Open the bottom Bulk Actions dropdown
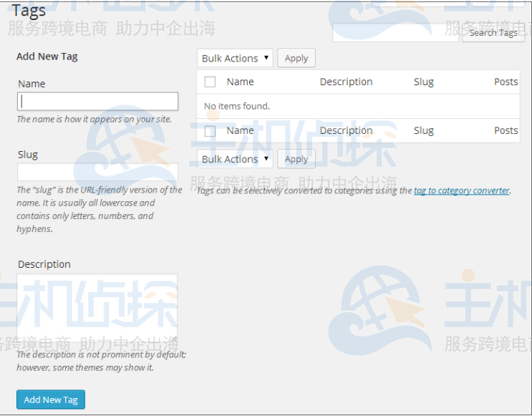532x416 pixels. pos(235,159)
